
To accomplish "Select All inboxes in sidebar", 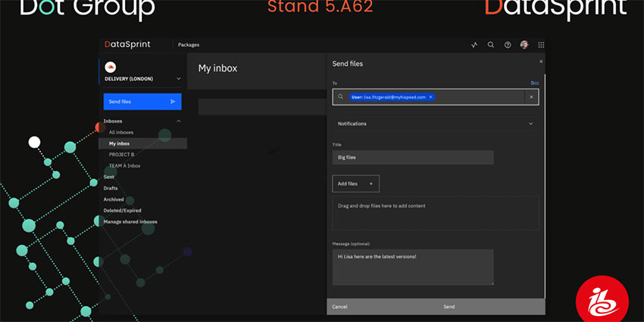I will coord(121,133).
